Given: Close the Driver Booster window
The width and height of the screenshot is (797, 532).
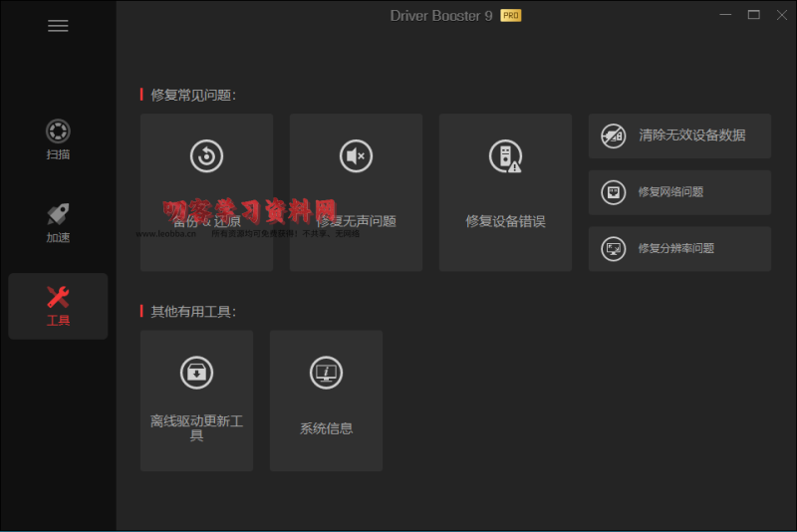Looking at the screenshot, I should 782,15.
